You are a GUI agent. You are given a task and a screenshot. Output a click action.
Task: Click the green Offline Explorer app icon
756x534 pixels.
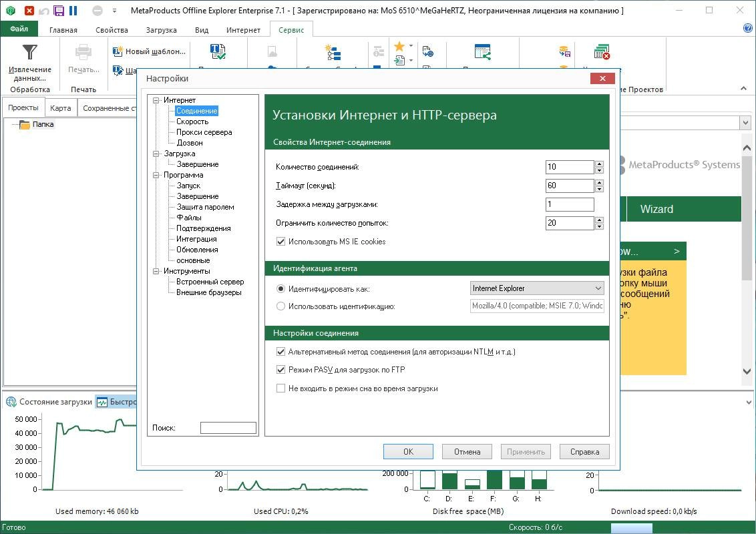[11, 10]
